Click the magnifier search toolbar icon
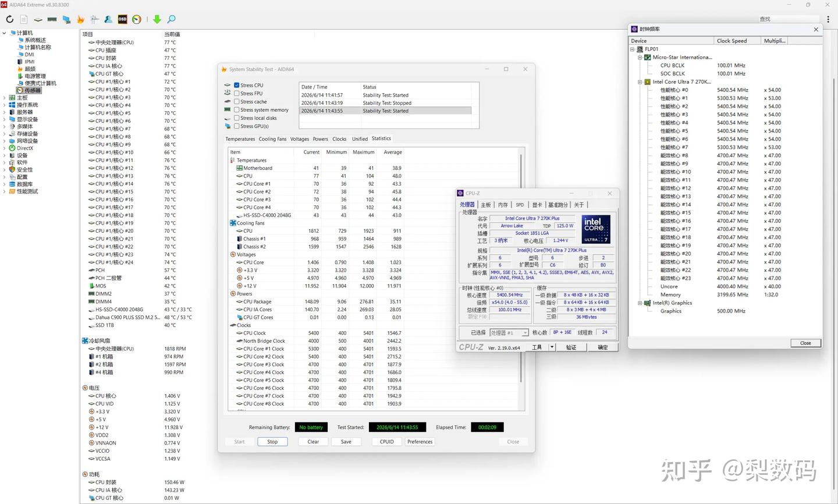The height and width of the screenshot is (504, 838). point(171,19)
